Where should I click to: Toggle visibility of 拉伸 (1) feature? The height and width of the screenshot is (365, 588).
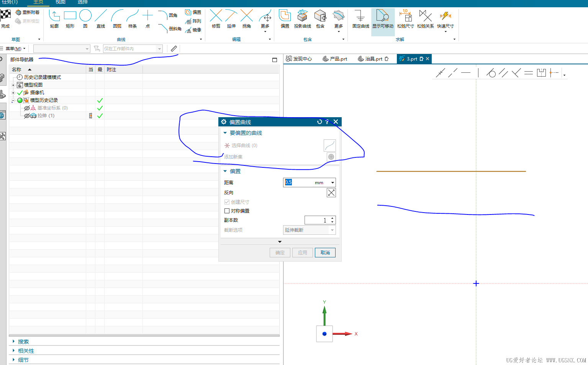27,116
